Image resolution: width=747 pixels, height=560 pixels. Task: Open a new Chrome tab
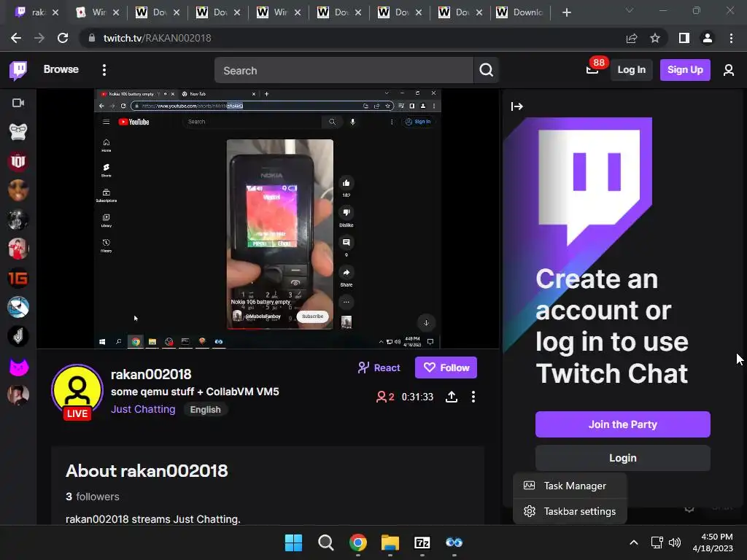pyautogui.click(x=566, y=12)
